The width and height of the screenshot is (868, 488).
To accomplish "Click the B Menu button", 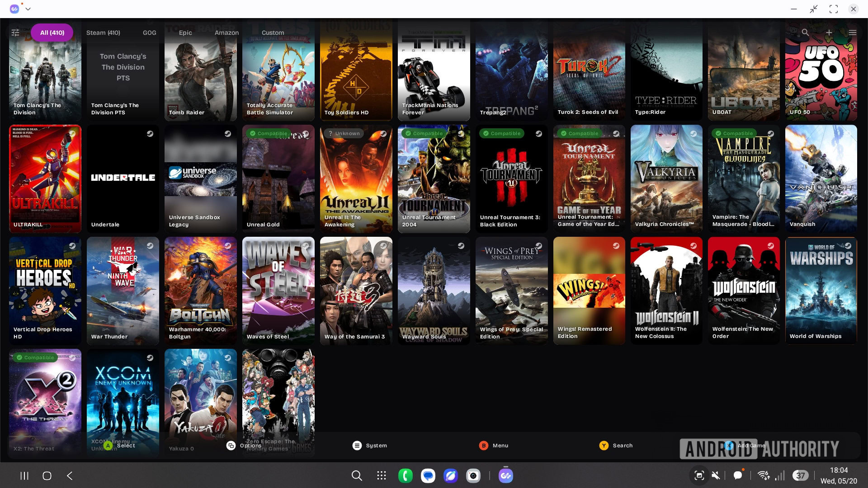I will [494, 446].
